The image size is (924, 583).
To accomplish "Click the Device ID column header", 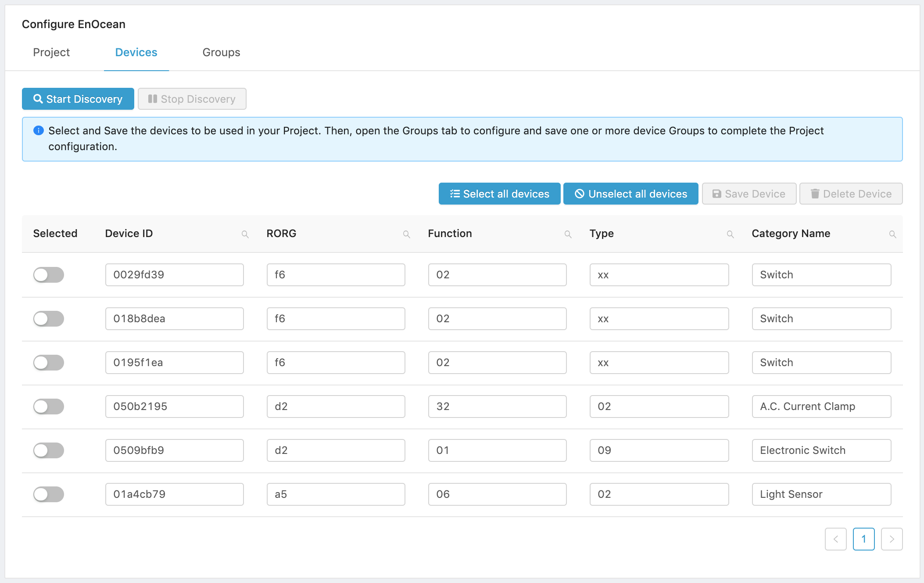I will coord(129,234).
